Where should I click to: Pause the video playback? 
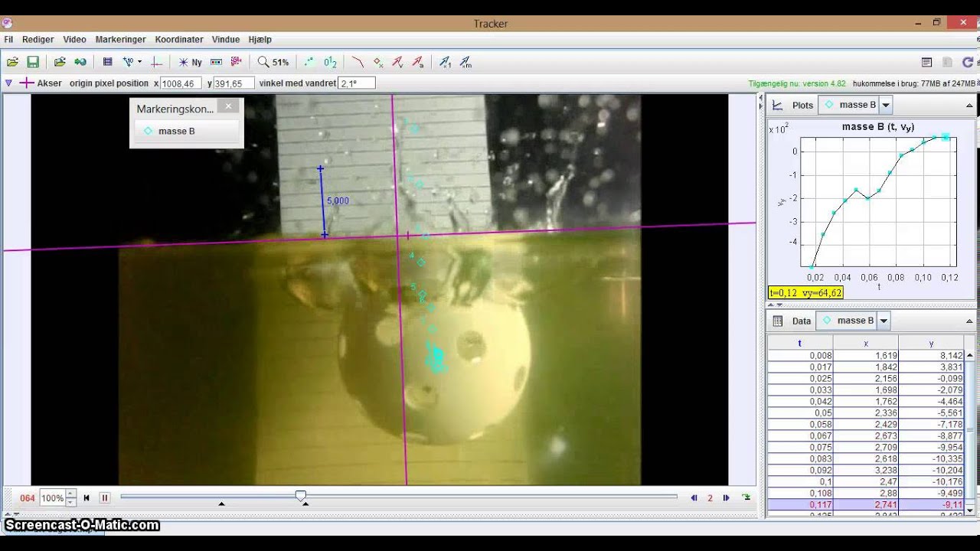pyautogui.click(x=105, y=497)
